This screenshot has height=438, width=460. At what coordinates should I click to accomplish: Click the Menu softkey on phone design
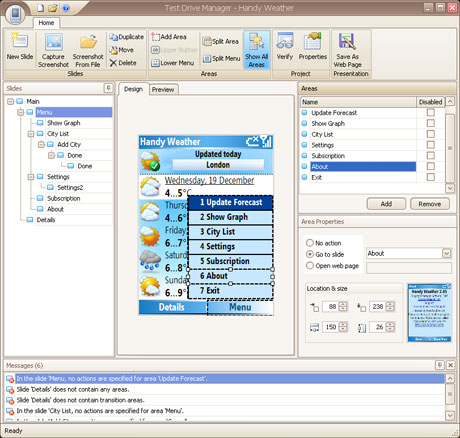coord(240,307)
